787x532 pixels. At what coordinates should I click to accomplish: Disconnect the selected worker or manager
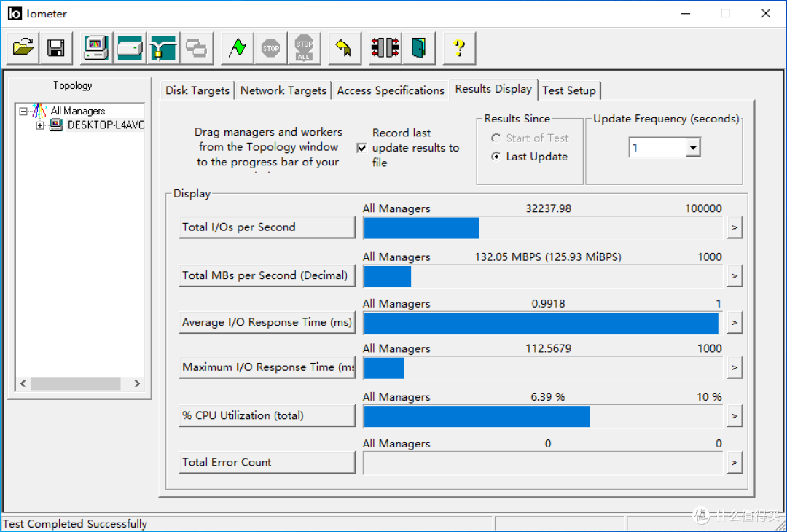385,48
